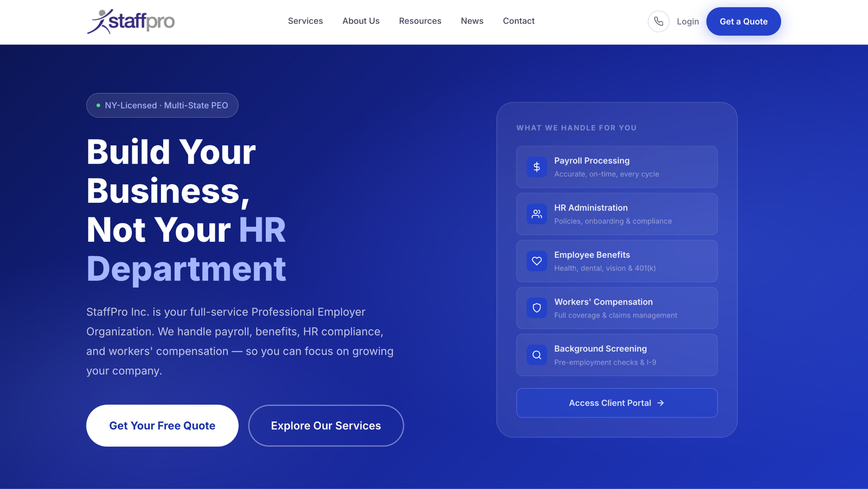Click the phone icon in header

pos(658,21)
